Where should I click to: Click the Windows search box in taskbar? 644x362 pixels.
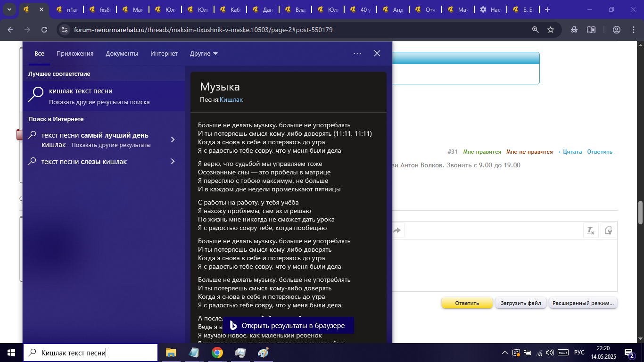91,353
